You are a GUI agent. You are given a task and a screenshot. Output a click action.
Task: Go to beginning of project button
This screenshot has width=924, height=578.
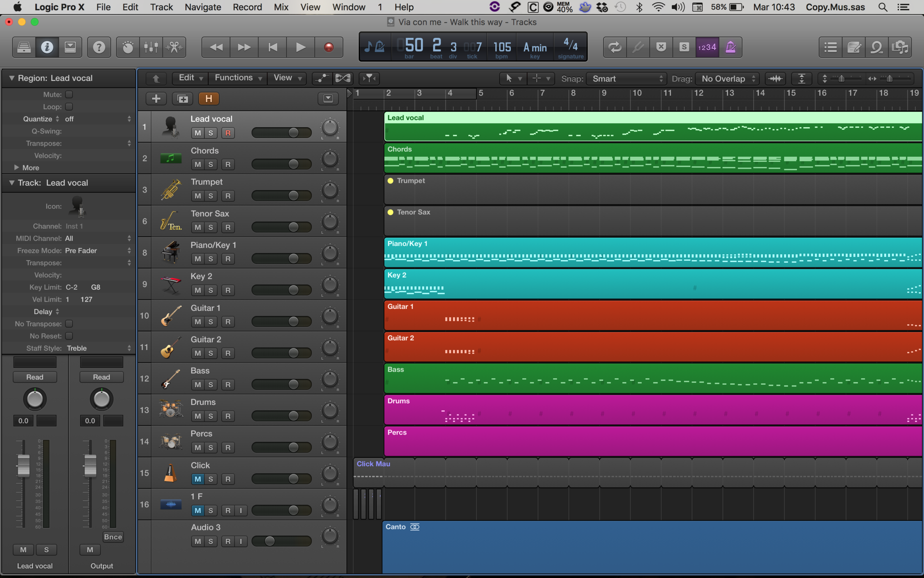273,47
